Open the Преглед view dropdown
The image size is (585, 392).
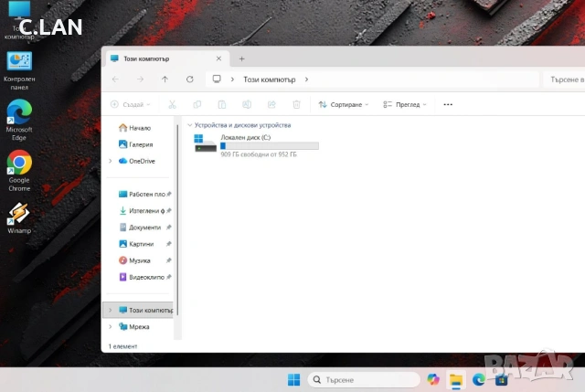pos(405,104)
